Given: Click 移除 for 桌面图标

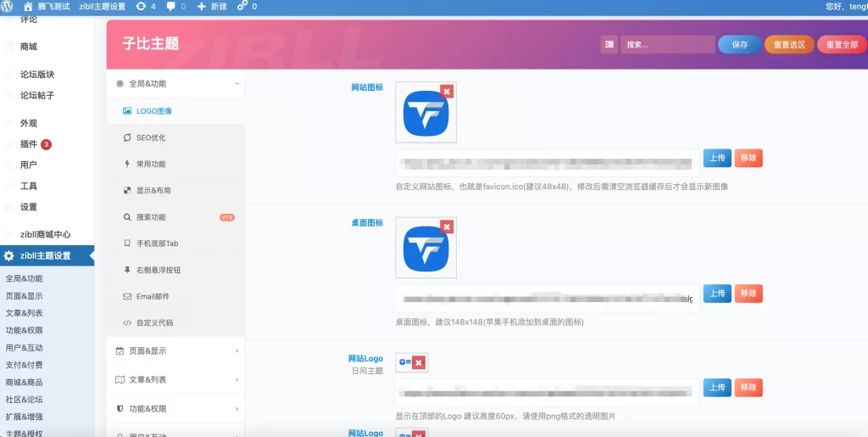Looking at the screenshot, I should coord(748,294).
